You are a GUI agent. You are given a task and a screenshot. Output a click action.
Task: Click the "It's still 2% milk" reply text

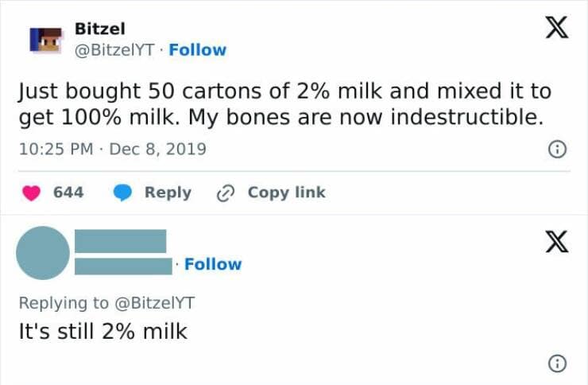coord(103,331)
